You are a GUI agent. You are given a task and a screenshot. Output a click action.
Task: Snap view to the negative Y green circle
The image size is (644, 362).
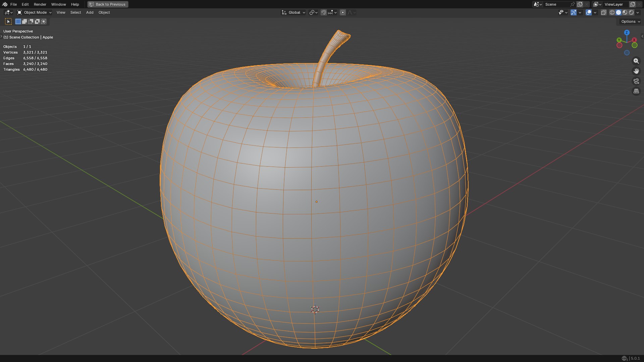(635, 45)
